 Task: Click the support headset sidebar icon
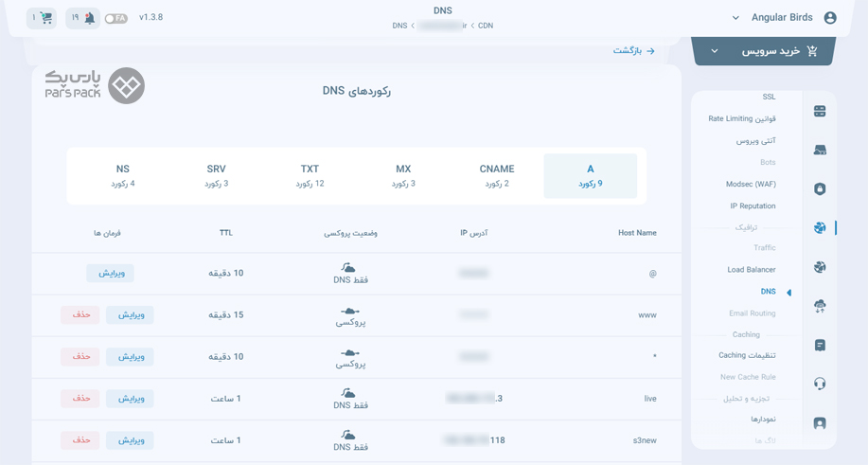tap(820, 383)
